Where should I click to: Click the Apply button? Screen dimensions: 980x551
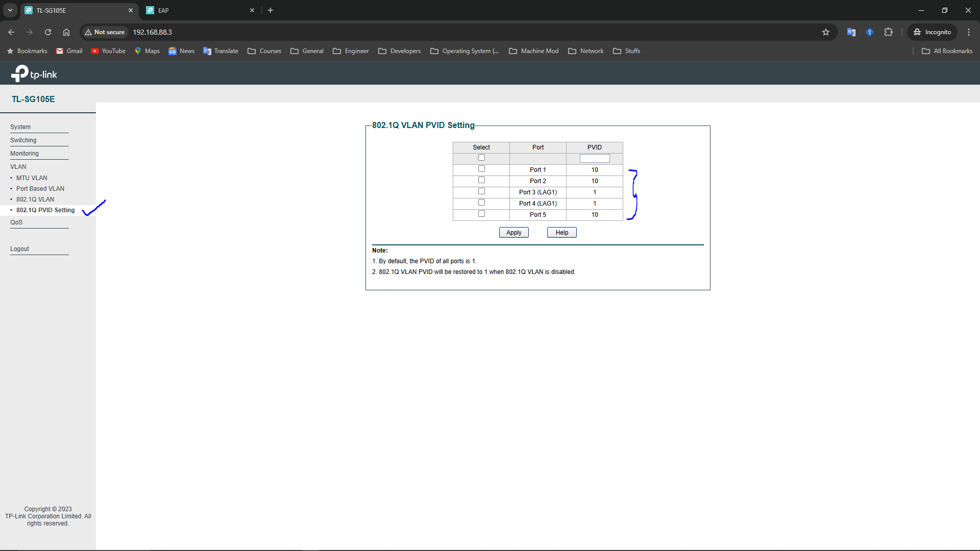513,232
